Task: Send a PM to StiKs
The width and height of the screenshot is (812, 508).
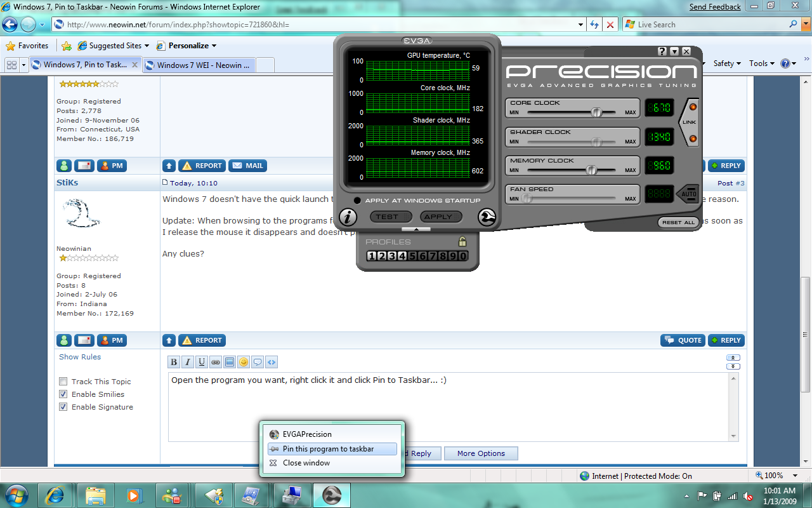Action: [x=112, y=340]
